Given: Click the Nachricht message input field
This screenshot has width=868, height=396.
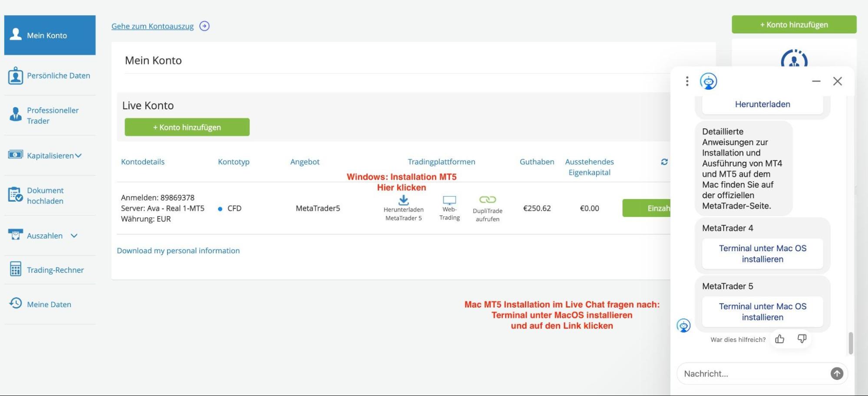Looking at the screenshot, I should 738,373.
